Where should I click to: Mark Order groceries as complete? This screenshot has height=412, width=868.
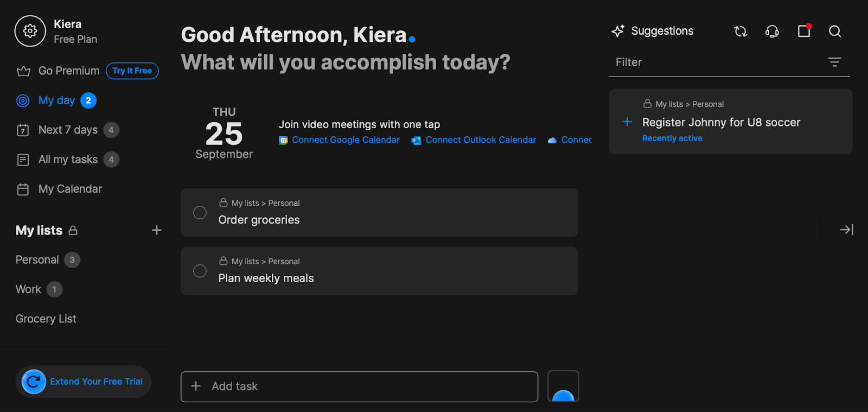[x=200, y=213]
